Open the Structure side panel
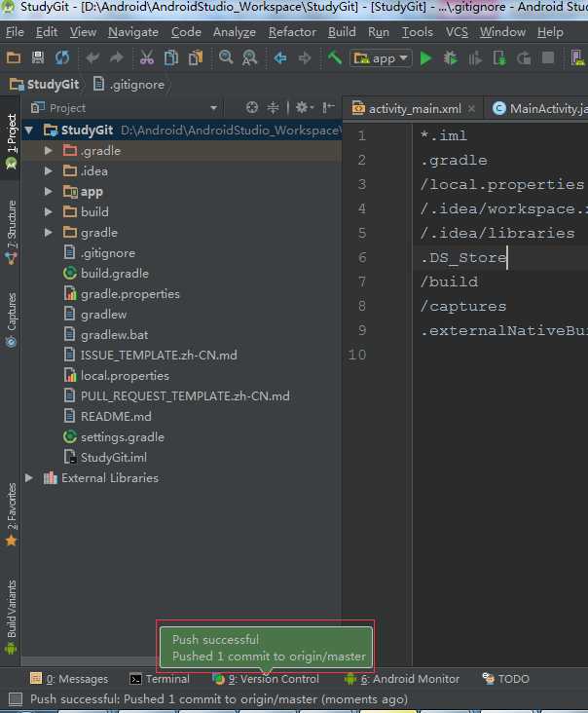588x713 pixels. 11,233
